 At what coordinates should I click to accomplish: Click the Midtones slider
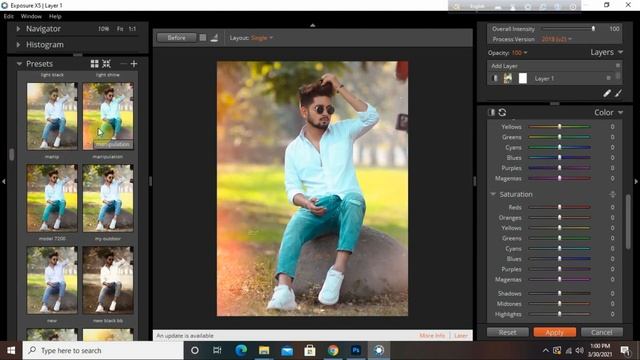tap(560, 304)
